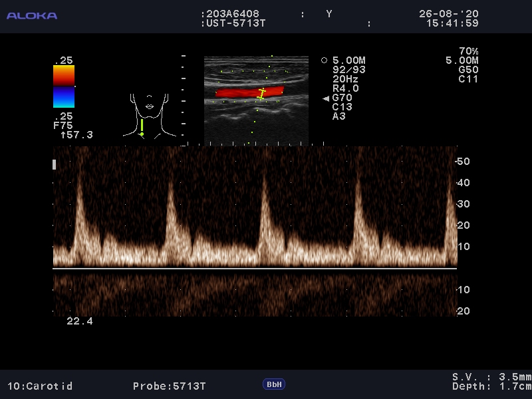Click the 22.4 value below spectrum
Image resolution: width=532 pixels, height=399 pixels.
coord(80,321)
